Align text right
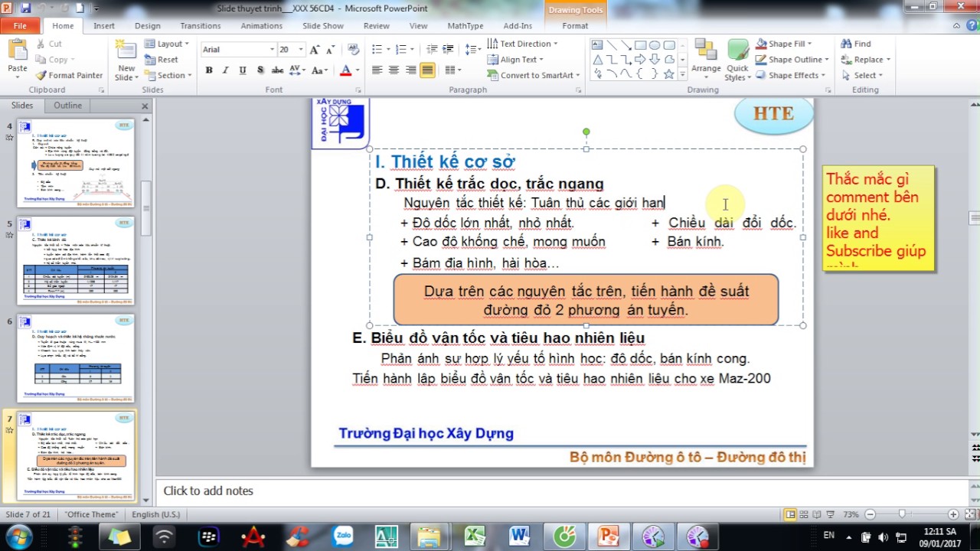980x551 pixels. click(x=410, y=70)
